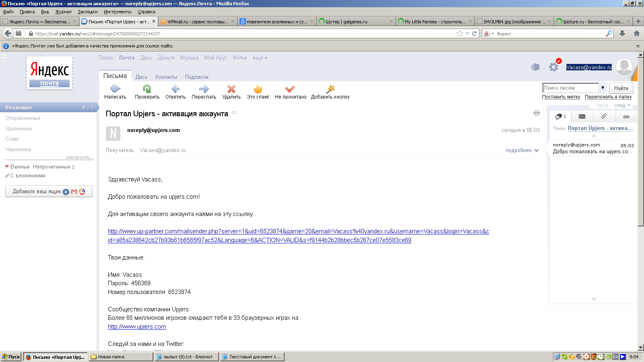Open the Инструменты menu
Viewport: 644px width, 362px height.
click(x=118, y=12)
